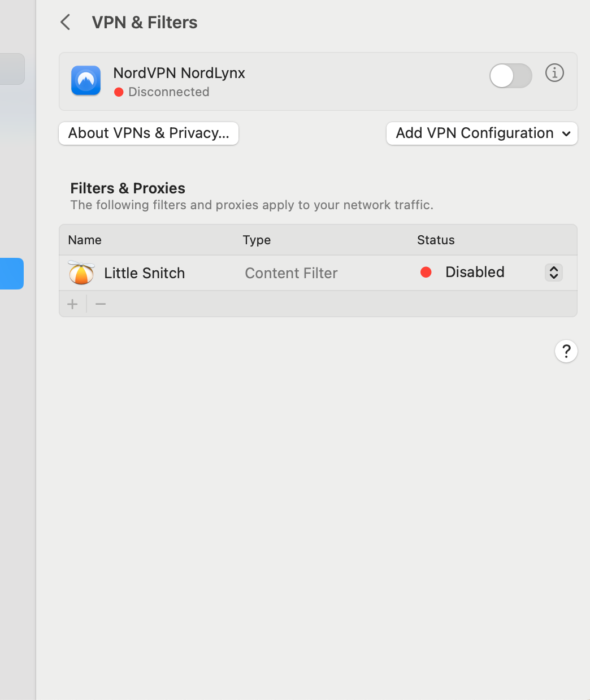Open NordVPN info details button

[554, 73]
